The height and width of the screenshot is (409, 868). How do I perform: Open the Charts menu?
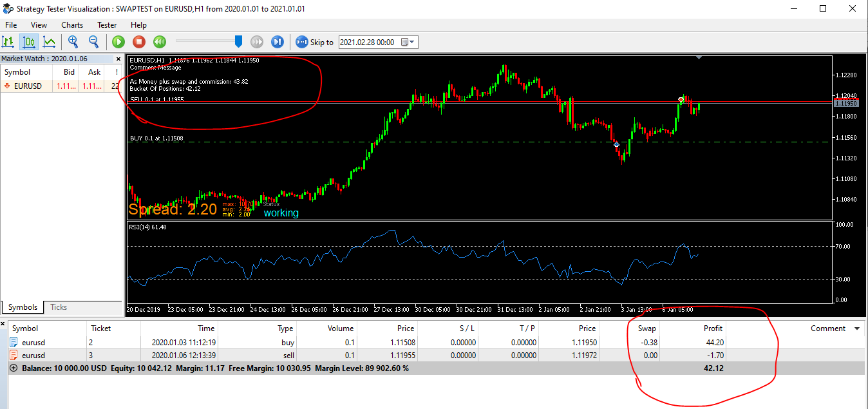pyautogui.click(x=72, y=24)
